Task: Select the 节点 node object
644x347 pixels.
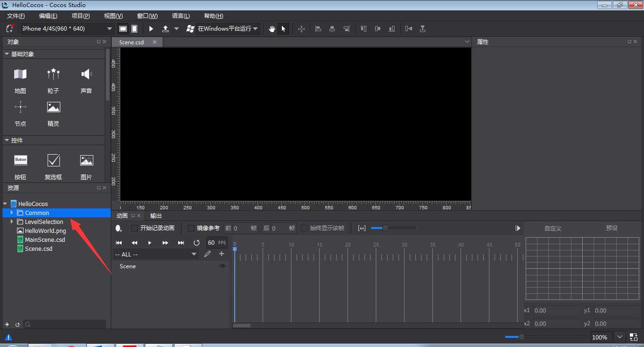Action: 20,113
